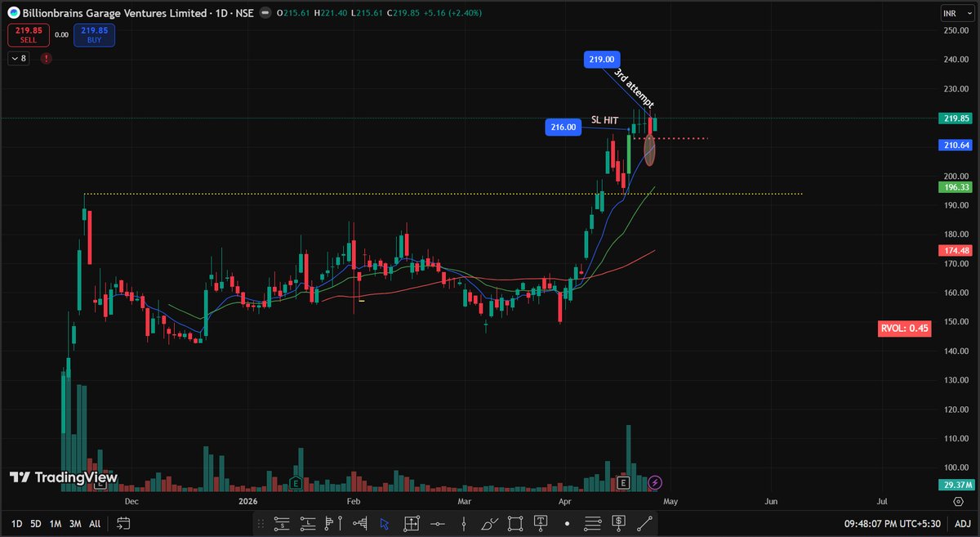Select the '3rd attempt' text annotation

pos(634,89)
